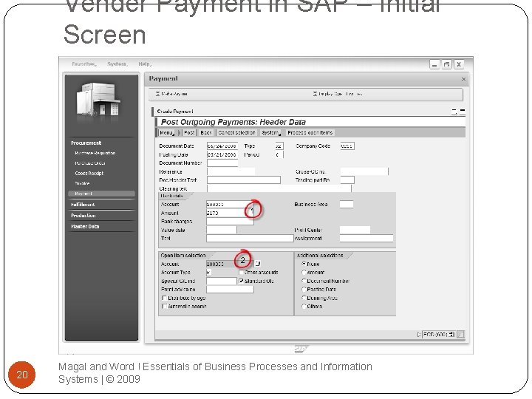532x399 pixels.
Task: Select the Document Number radio button
Action: [304, 281]
